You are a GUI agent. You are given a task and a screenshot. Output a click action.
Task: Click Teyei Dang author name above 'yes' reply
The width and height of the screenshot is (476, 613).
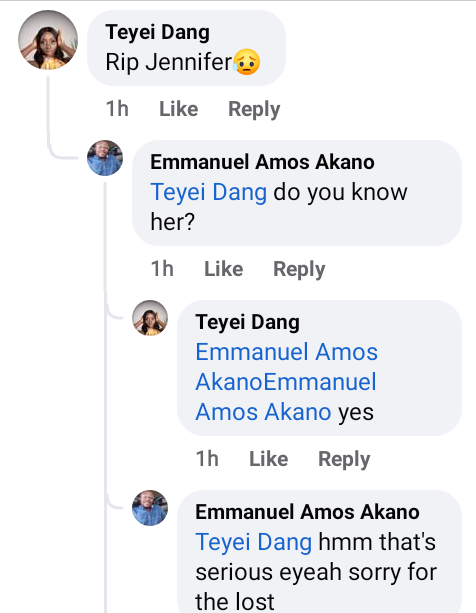(x=247, y=322)
